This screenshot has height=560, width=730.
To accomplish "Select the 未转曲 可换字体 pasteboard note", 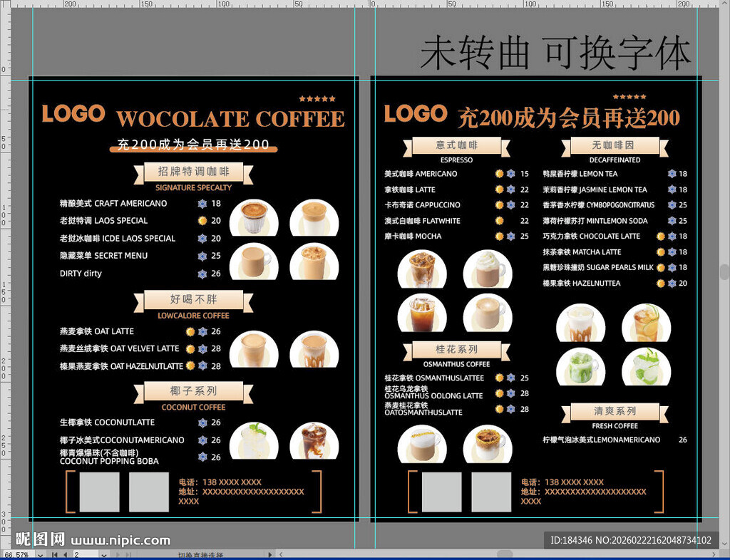I will coord(555,53).
